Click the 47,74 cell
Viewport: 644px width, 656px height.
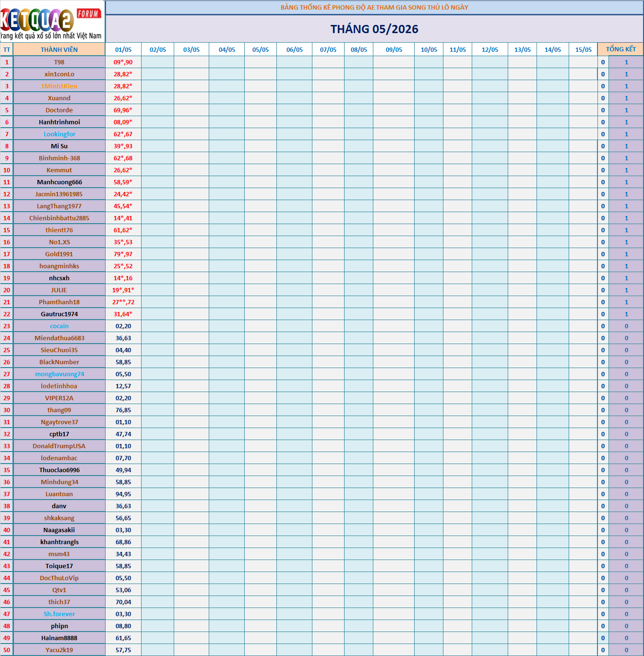click(123, 434)
